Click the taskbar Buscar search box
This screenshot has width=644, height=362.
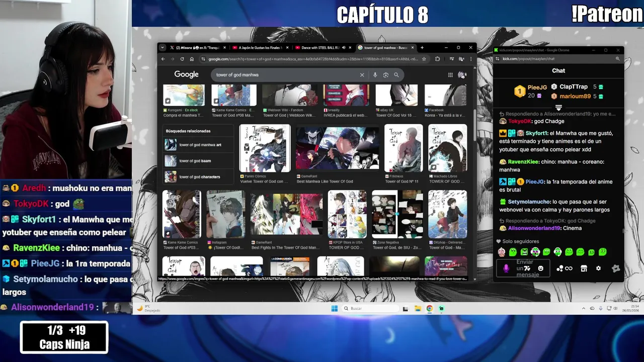pos(370,309)
